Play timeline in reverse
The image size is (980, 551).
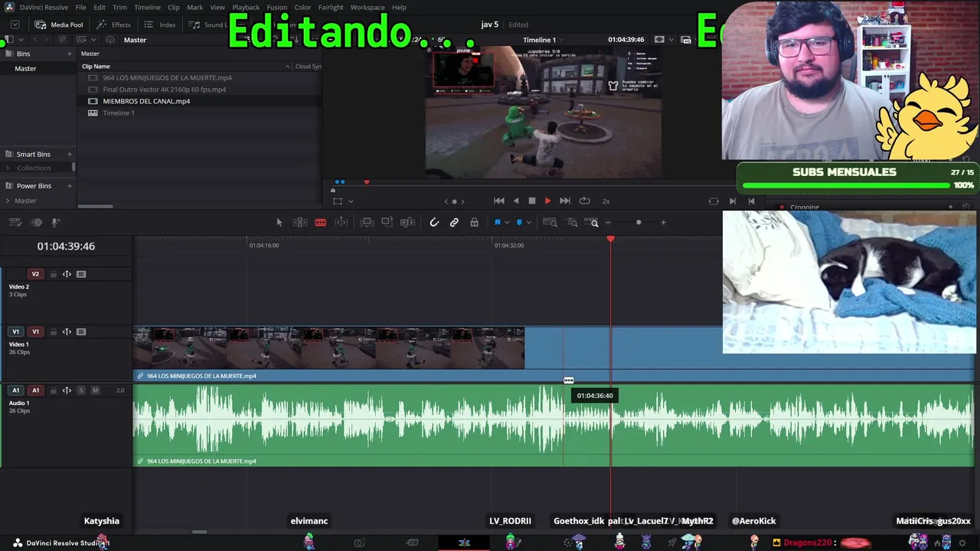[516, 201]
